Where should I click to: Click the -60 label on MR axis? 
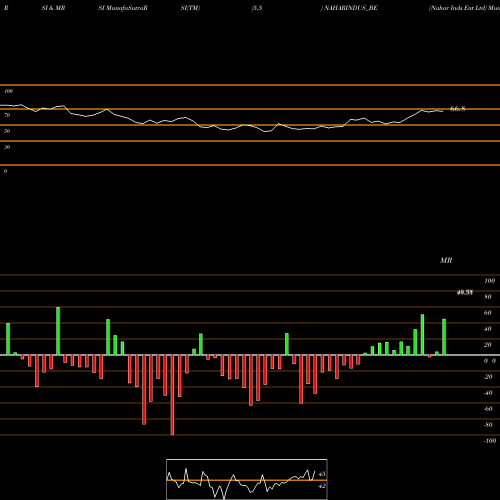point(488,409)
